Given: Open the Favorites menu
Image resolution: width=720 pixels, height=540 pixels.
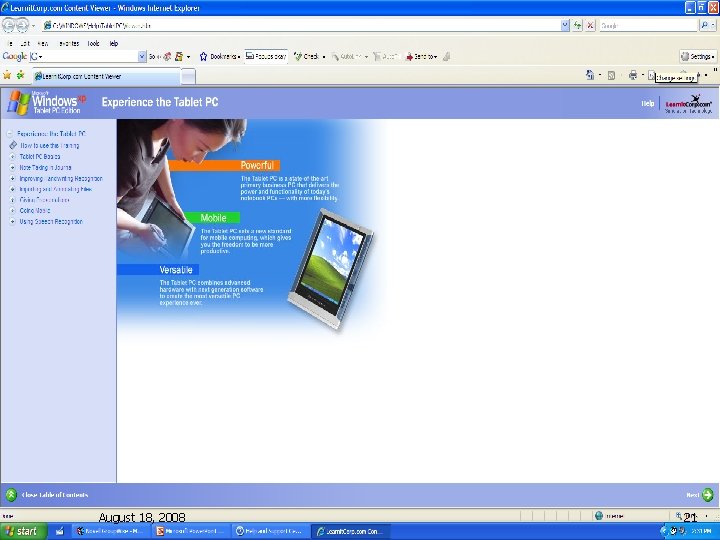Looking at the screenshot, I should click(69, 44).
